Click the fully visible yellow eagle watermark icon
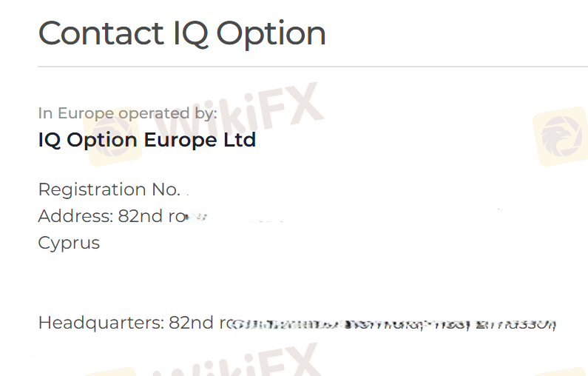This screenshot has width=588, height=376. (x=560, y=135)
